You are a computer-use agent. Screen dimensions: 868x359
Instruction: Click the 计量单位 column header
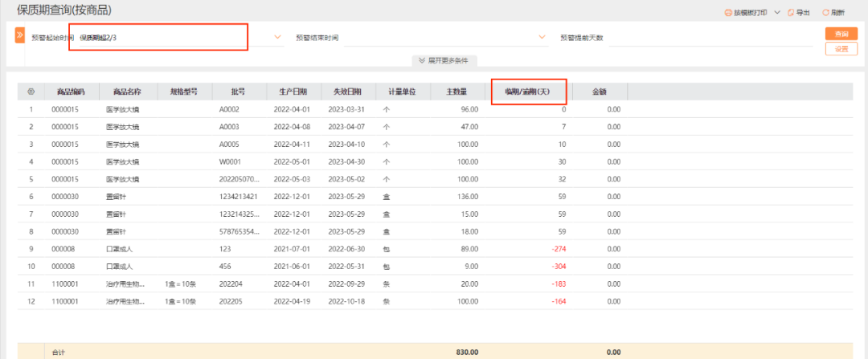click(403, 92)
